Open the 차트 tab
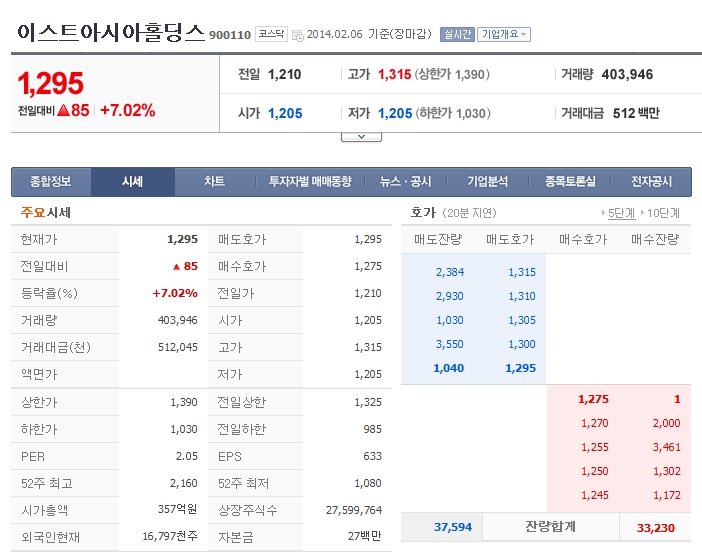This screenshot has width=702, height=555. point(214,182)
